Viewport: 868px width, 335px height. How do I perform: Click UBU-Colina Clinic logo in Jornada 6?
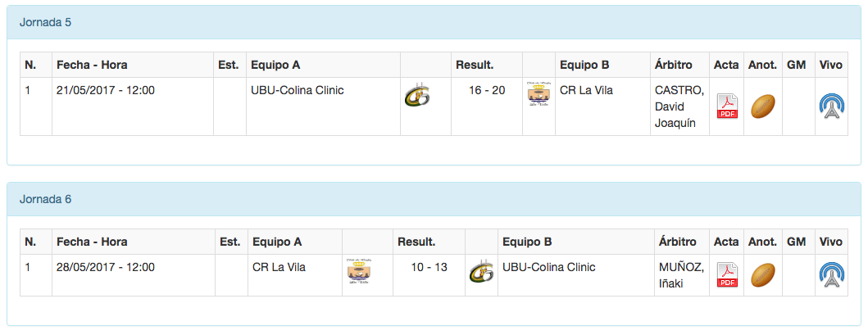point(481,271)
